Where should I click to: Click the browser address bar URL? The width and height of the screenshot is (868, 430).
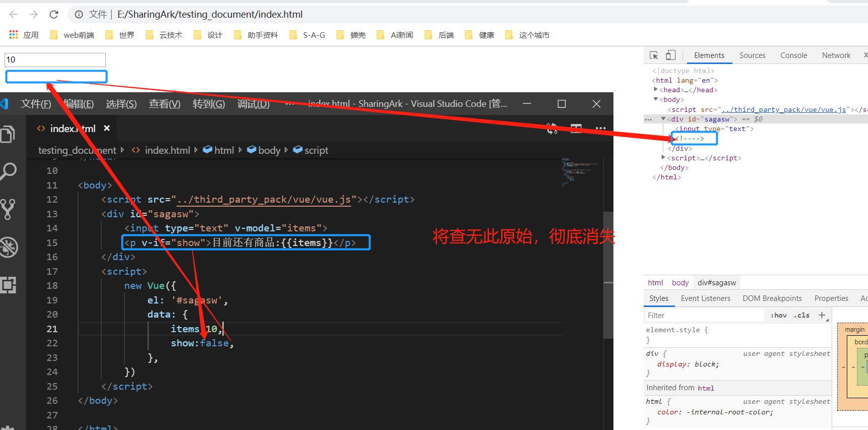click(x=210, y=15)
